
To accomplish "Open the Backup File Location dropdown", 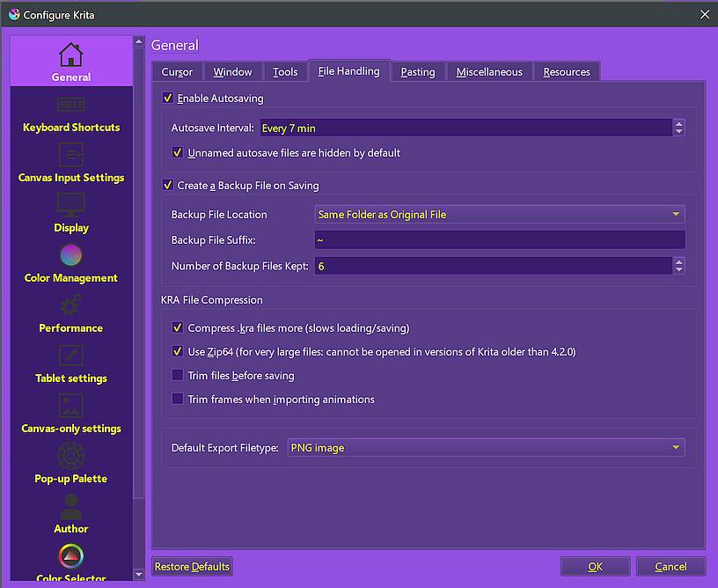I will click(500, 214).
